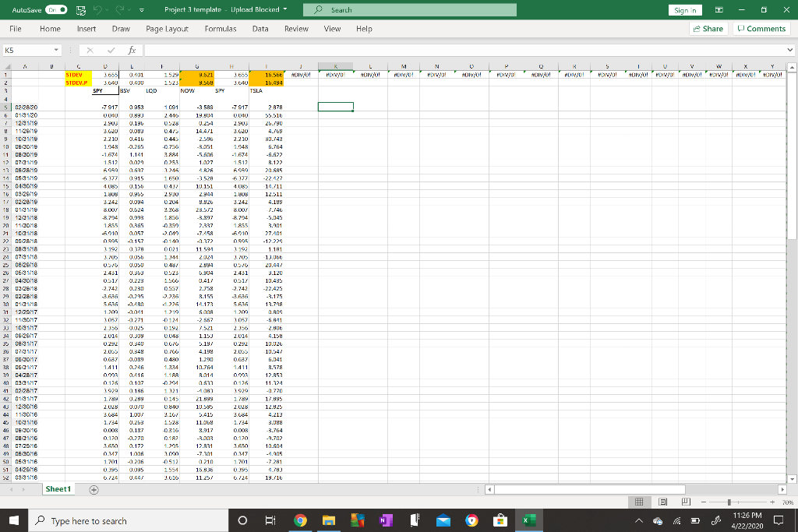Open the Review ribbon tab
Viewport: 798px width, 532px height.
[x=296, y=29]
